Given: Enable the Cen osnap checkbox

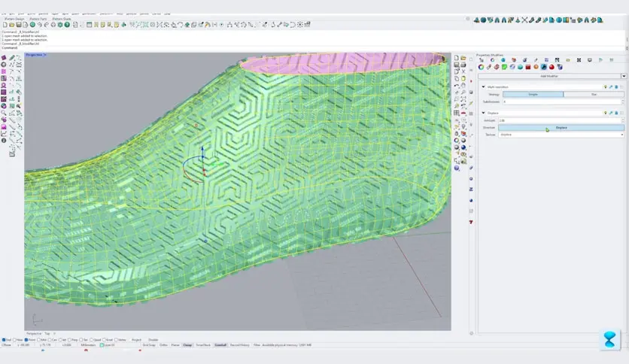Looking at the screenshot, I should pos(50,339).
